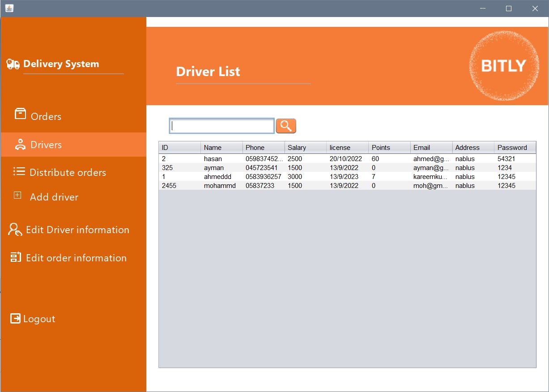Click phone cell '05837233'
The height and width of the screenshot is (392, 549).
pyautogui.click(x=264, y=186)
